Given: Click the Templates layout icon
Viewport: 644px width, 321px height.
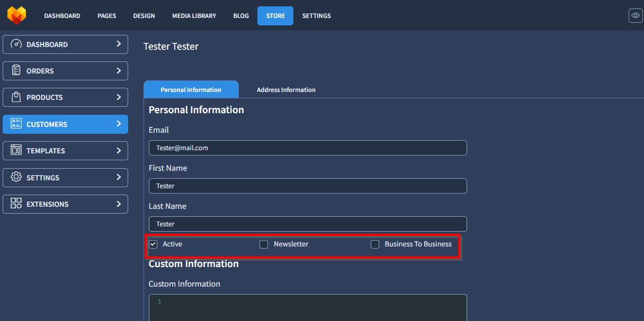Looking at the screenshot, I should 16,151.
